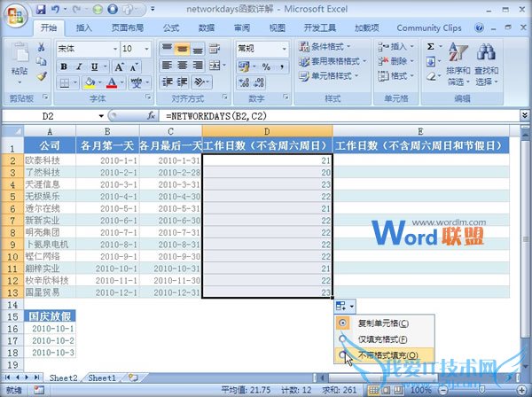Open the 数据 ribbon tab

[x=207, y=27]
